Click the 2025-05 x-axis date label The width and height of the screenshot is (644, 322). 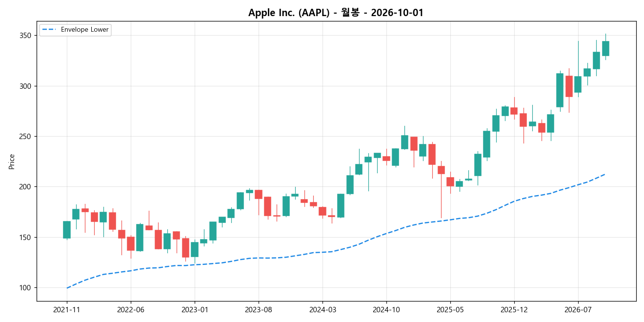(450, 309)
